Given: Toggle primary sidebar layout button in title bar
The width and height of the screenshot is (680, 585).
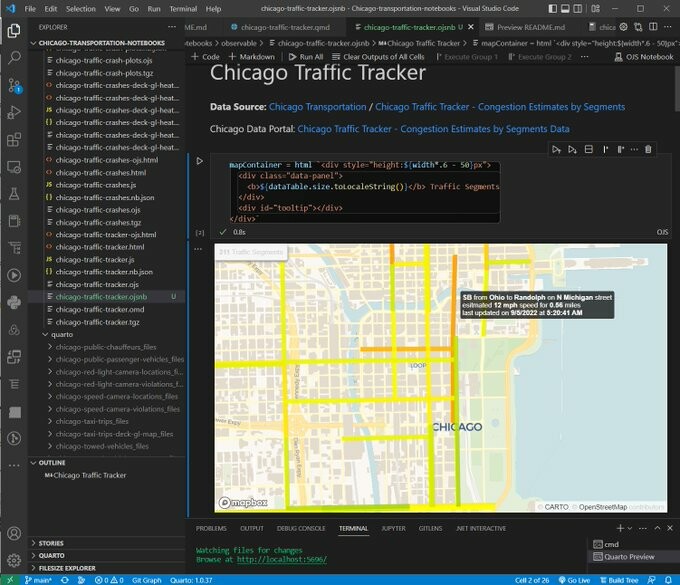Looking at the screenshot, I should (x=552, y=9).
